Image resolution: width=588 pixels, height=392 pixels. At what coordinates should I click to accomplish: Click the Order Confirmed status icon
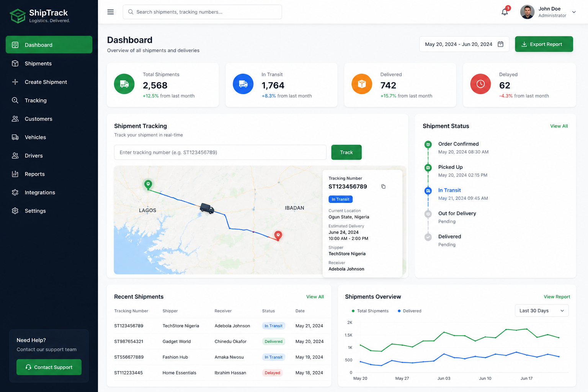click(428, 144)
